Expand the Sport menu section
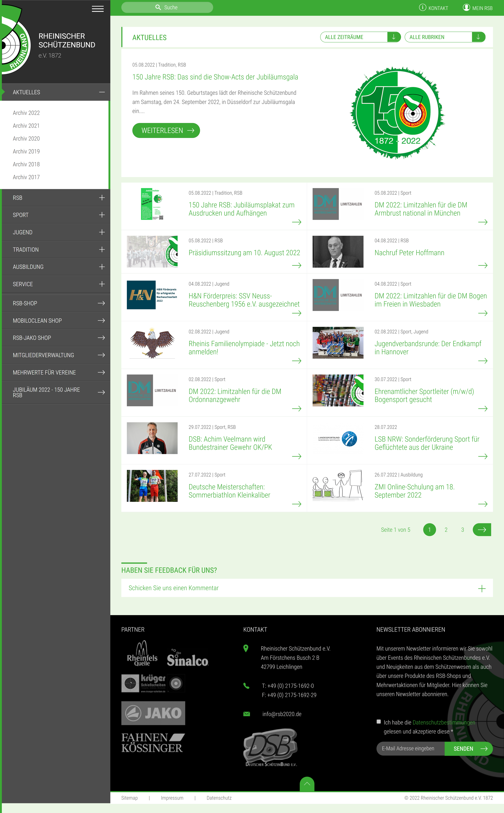Viewport: 504px width, 813px height. click(102, 215)
